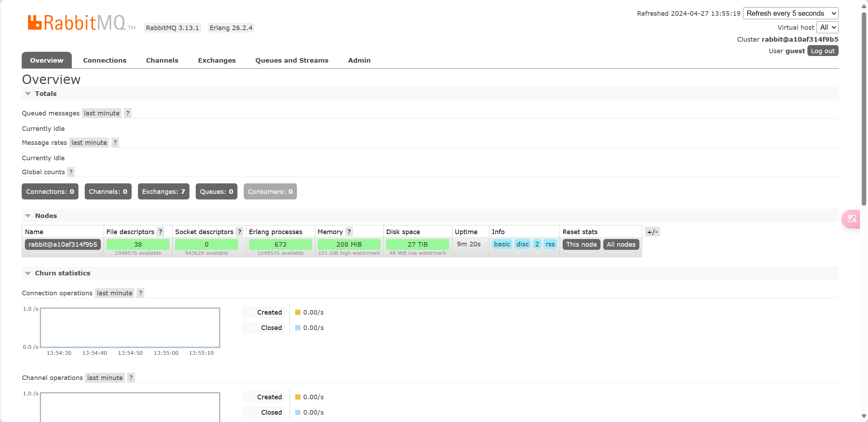Click Socket descriptors help question mark
Viewport: 868px width, 422px height.
click(239, 232)
